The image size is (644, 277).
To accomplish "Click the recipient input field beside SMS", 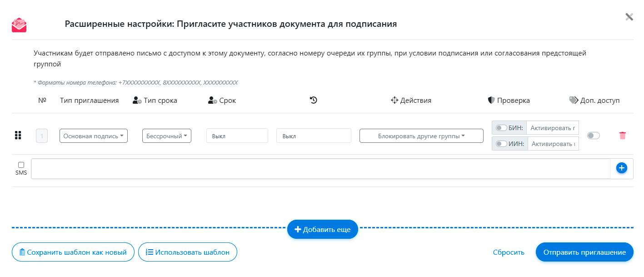I will click(320, 169).
